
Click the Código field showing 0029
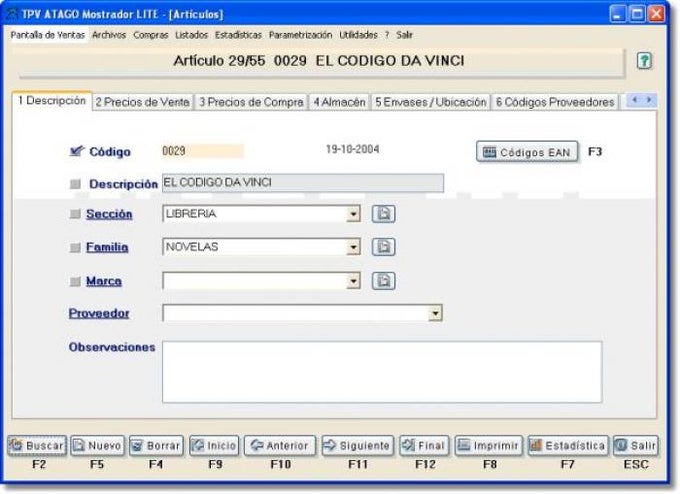click(203, 151)
